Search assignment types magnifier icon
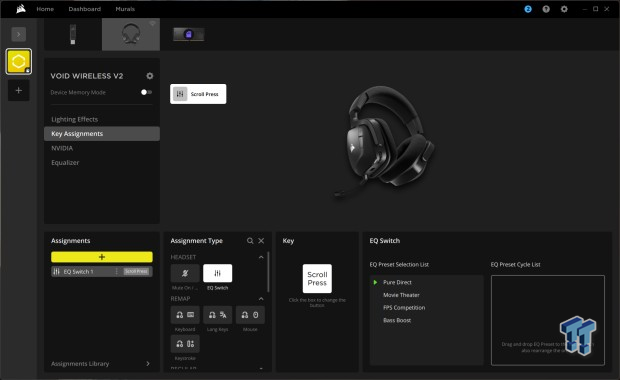Image resolution: width=620 pixels, height=380 pixels. click(x=250, y=241)
